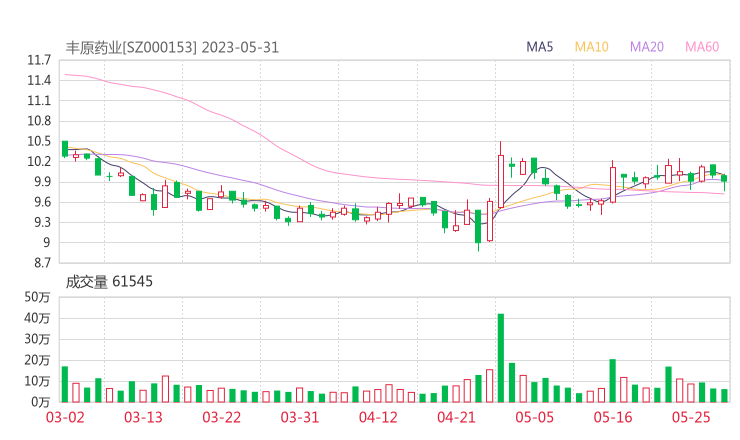Click the 50万 volume axis label
The width and height of the screenshot is (740, 440).
pyautogui.click(x=37, y=297)
